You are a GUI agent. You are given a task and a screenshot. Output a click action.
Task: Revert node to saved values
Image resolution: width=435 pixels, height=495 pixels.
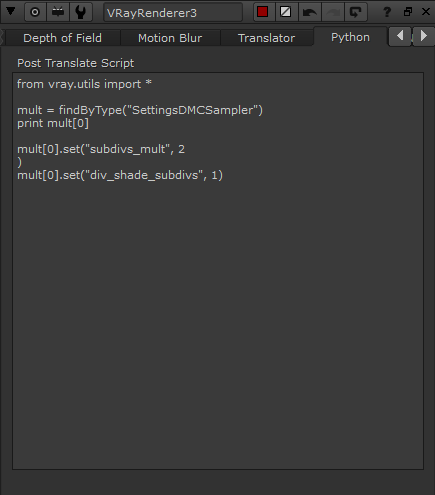click(x=356, y=12)
